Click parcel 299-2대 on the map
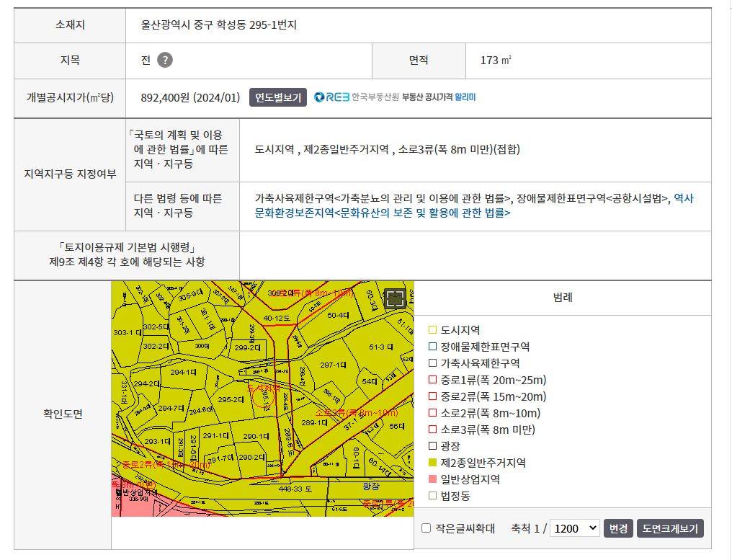 [x=247, y=347]
